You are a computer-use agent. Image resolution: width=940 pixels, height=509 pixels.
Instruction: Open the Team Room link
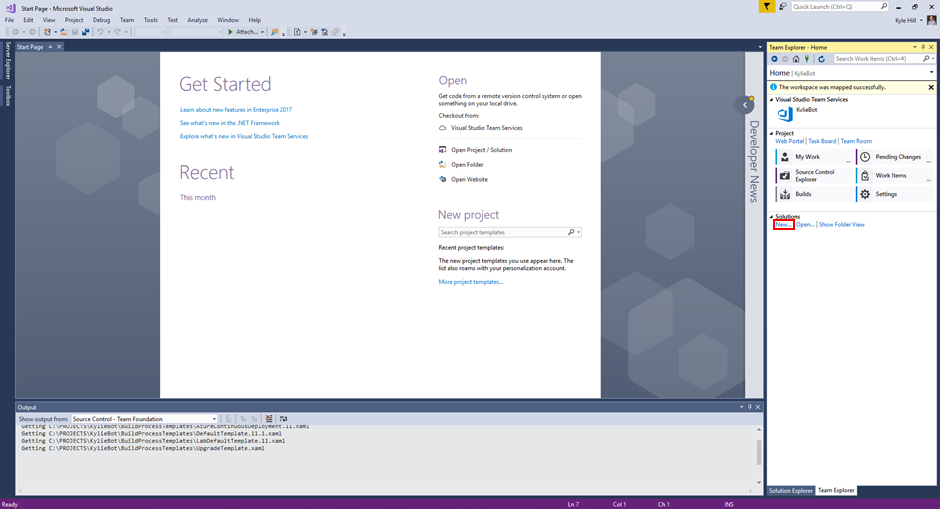pos(856,141)
